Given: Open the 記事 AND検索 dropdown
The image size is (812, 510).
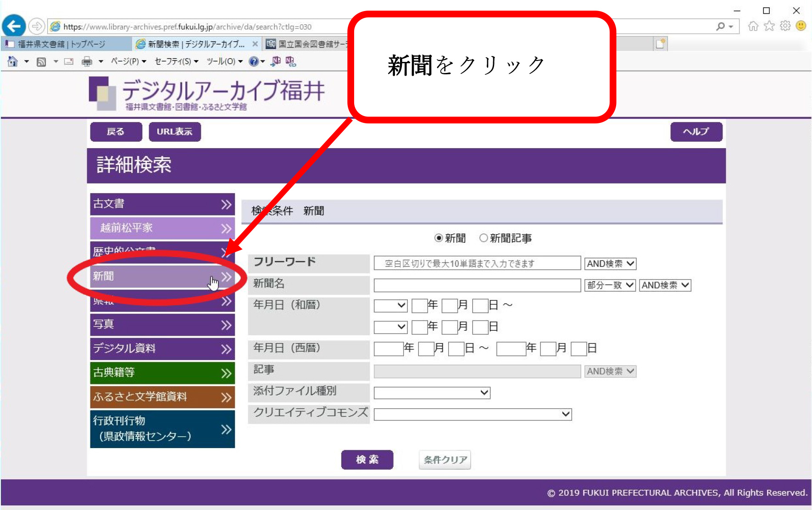Looking at the screenshot, I should pyautogui.click(x=610, y=371).
